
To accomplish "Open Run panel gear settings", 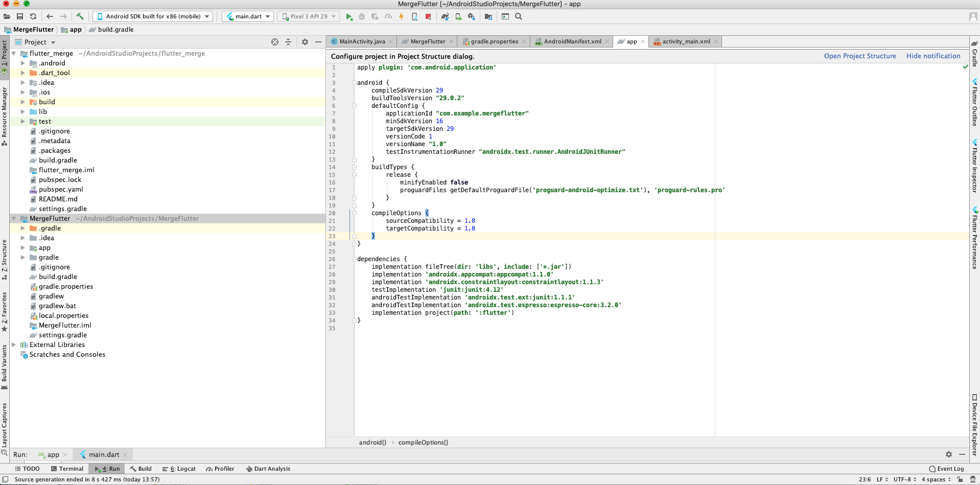I will pyautogui.click(x=949, y=454).
